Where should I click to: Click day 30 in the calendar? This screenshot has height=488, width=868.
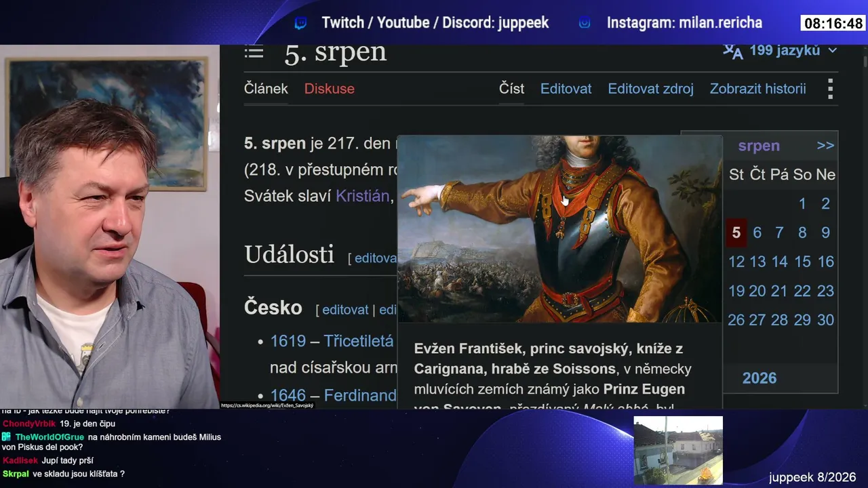tap(825, 320)
